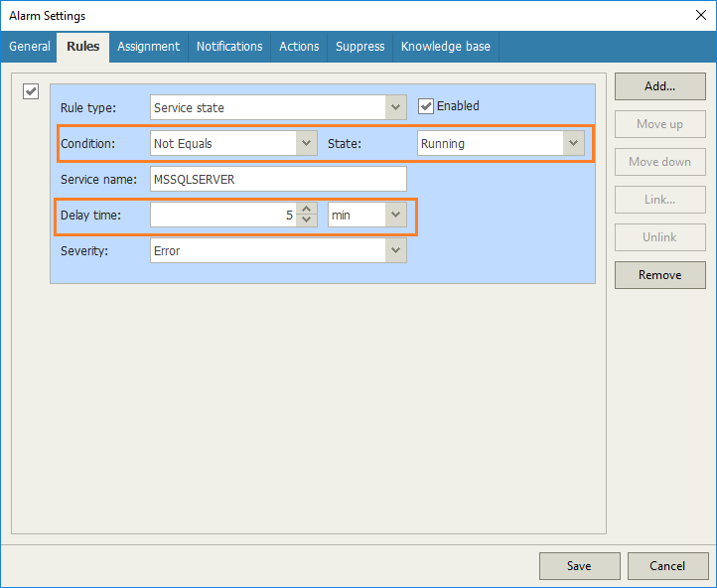717x588 pixels.
Task: Cancel the alarm settings dialog
Action: point(667,566)
